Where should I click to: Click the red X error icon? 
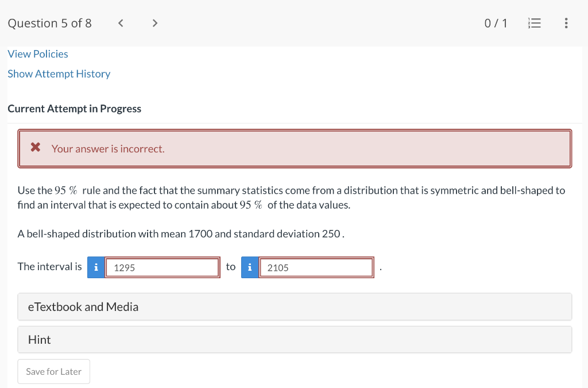pos(35,148)
